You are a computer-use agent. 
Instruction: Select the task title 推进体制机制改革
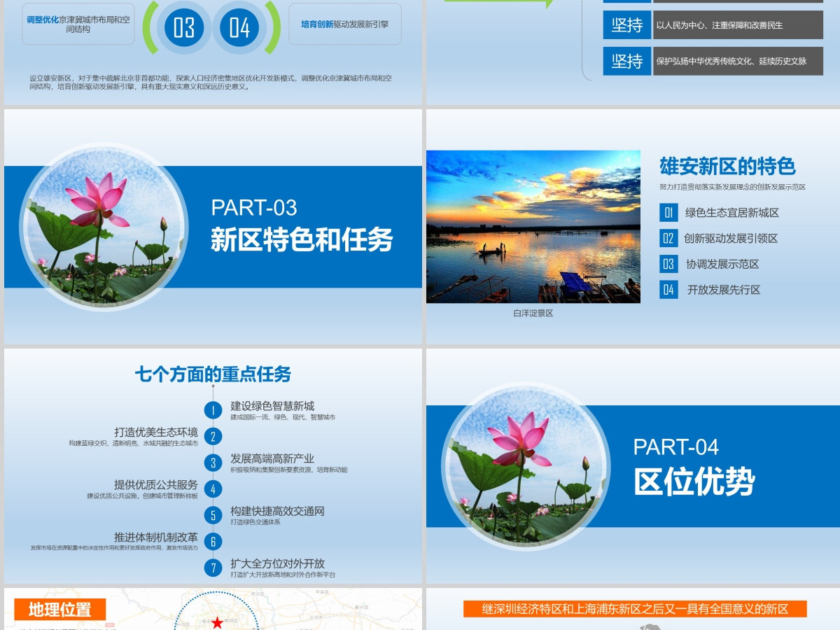[x=156, y=538]
